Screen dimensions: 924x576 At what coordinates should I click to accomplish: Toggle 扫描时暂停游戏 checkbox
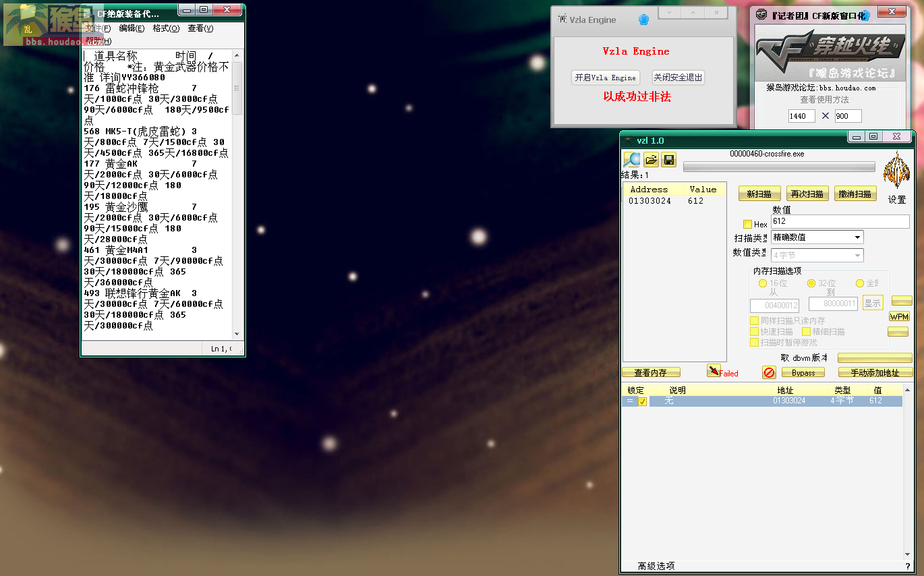[x=755, y=343]
